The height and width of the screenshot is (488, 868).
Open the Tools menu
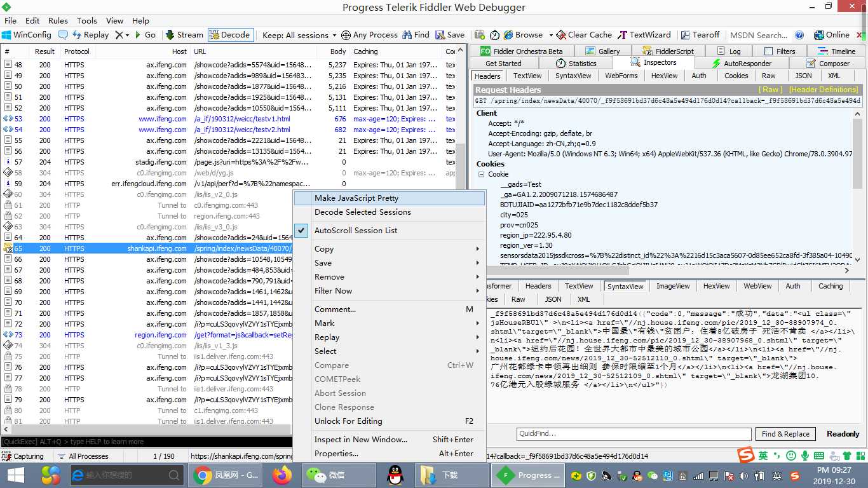(87, 20)
